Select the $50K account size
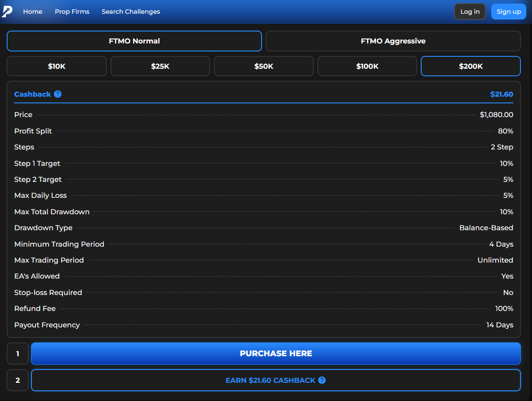This screenshot has height=401, width=532. click(x=264, y=66)
